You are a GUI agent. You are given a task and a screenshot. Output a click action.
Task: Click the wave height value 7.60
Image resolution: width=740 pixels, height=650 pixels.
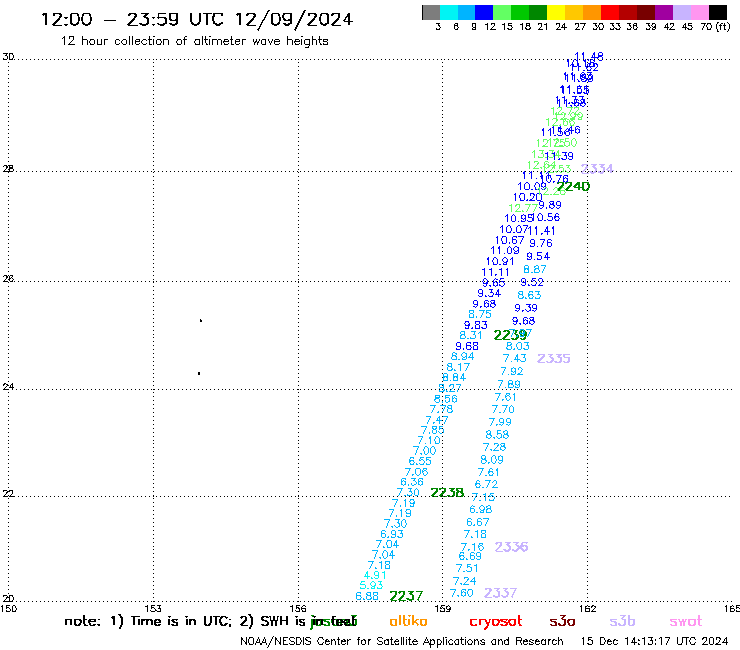click(462, 593)
